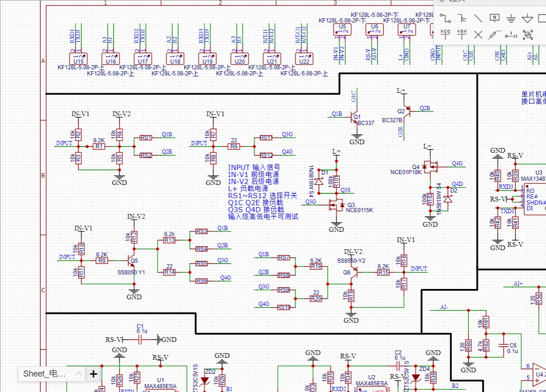This screenshot has width=546, height=392.
Task: Select transistor Q2 BC327B
Action: (406, 111)
